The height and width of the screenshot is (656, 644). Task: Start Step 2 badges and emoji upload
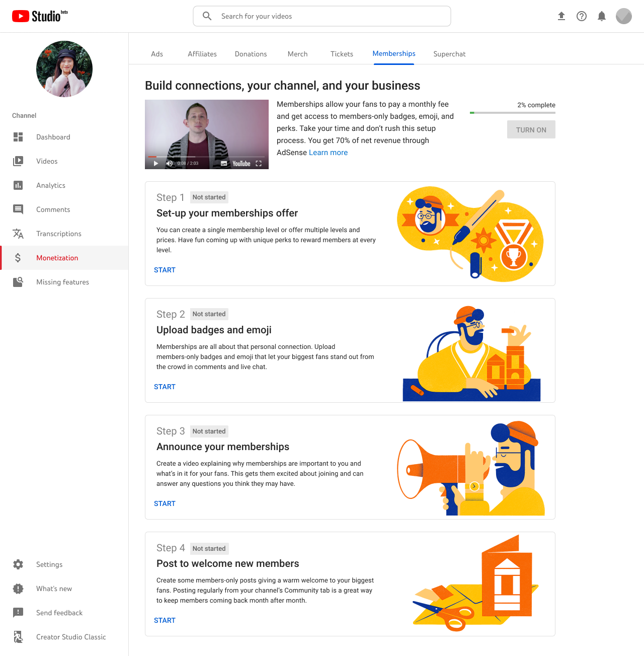pos(165,387)
